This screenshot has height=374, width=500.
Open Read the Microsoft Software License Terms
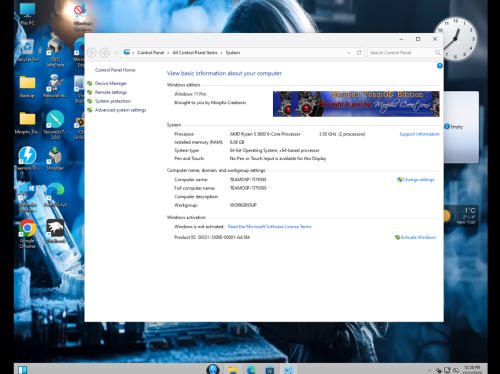[269, 227]
